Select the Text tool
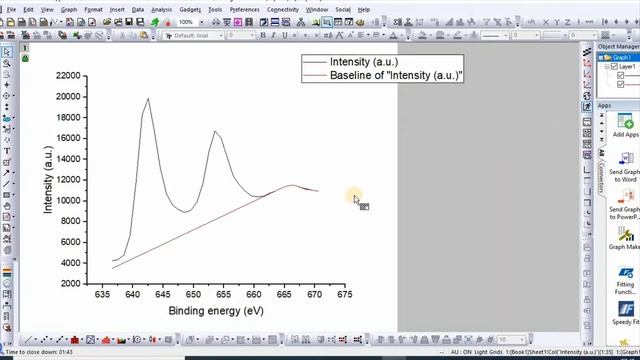The height and width of the screenshot is (360, 640). (x=7, y=151)
